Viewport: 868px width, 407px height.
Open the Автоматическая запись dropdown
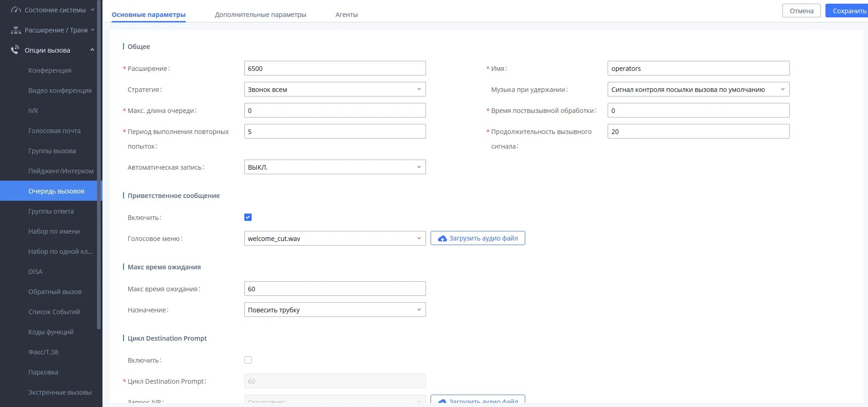click(x=335, y=167)
